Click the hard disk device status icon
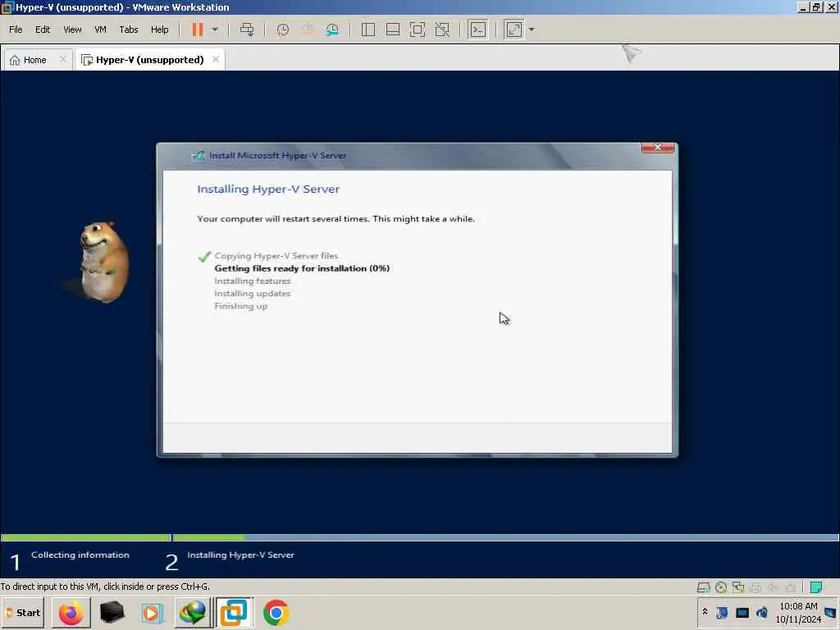This screenshot has width=840, height=630. pos(703,587)
